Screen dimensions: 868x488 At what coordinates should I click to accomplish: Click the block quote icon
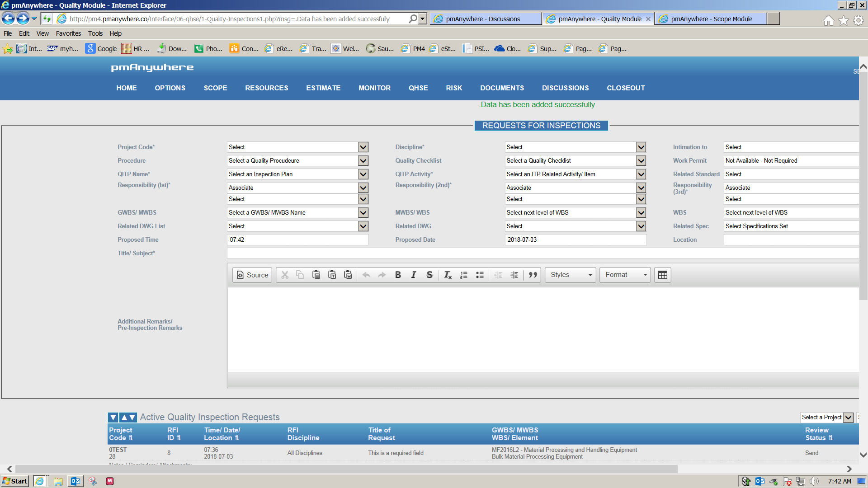(x=533, y=275)
